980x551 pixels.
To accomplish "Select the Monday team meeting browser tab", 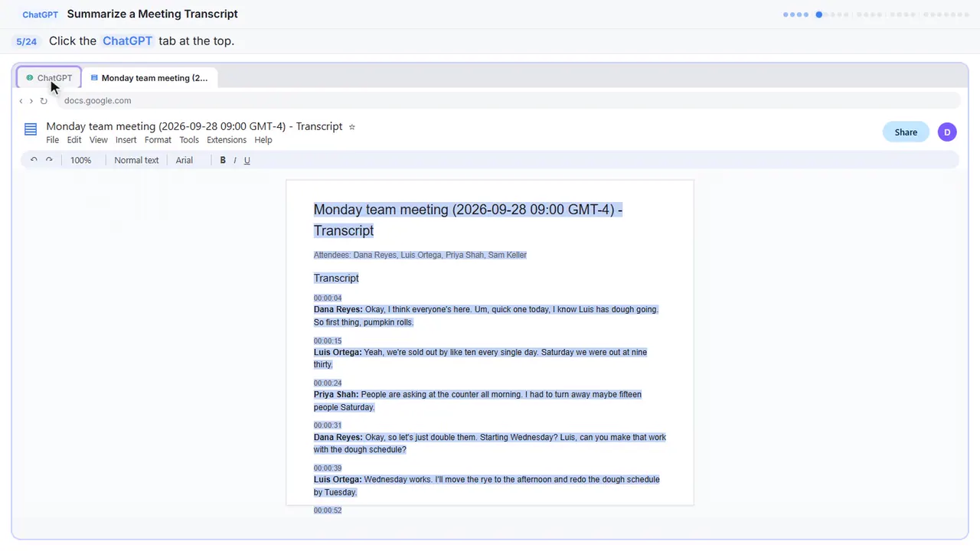I will [149, 78].
